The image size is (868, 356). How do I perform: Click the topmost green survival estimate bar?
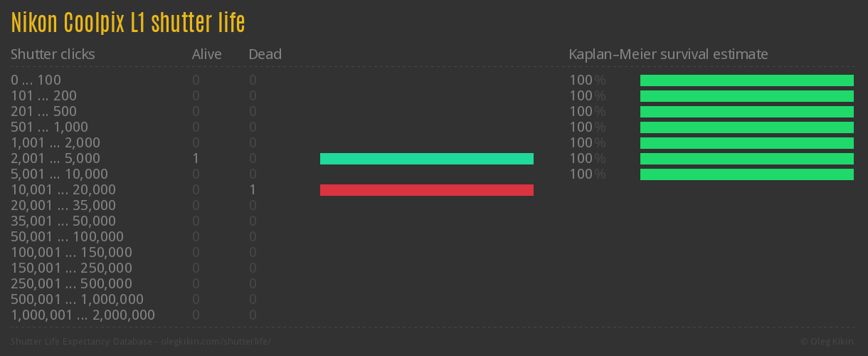[746, 80]
